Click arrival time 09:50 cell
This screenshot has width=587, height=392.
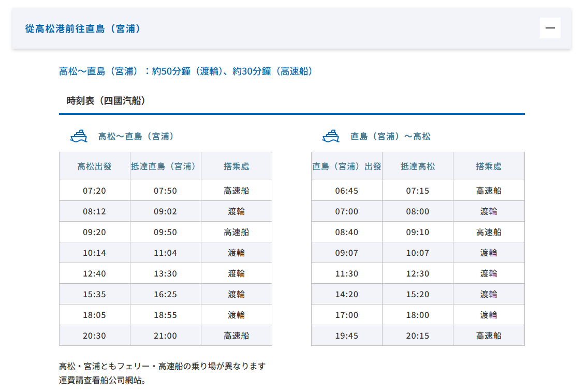point(166,232)
